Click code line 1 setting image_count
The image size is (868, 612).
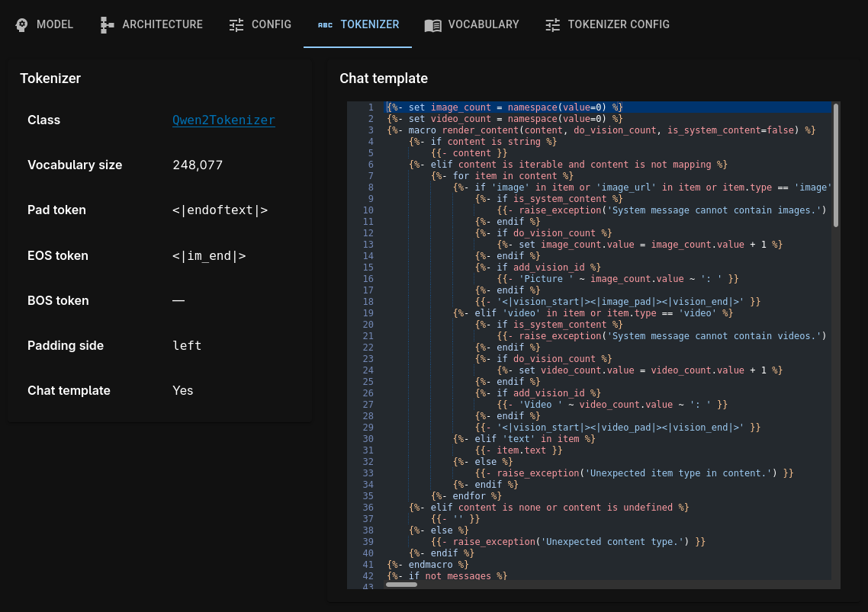[x=504, y=107]
